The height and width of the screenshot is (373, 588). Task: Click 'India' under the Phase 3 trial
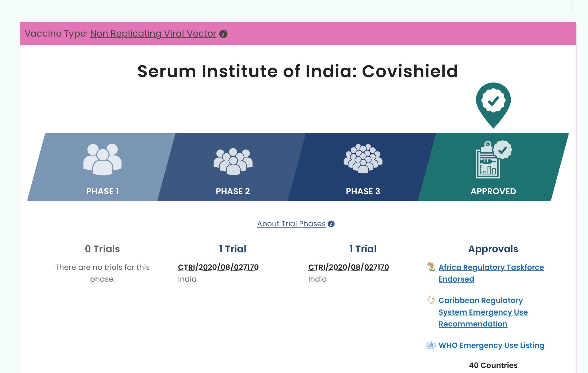[x=318, y=279]
